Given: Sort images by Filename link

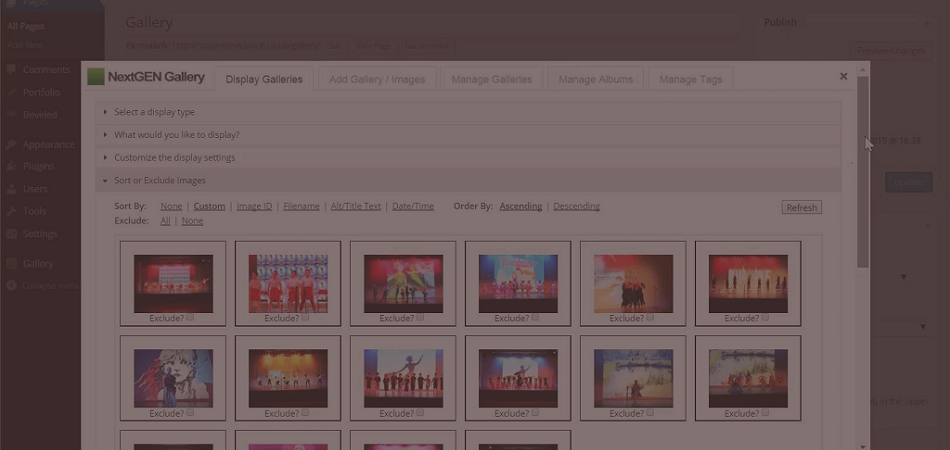Looking at the screenshot, I should pyautogui.click(x=301, y=206).
